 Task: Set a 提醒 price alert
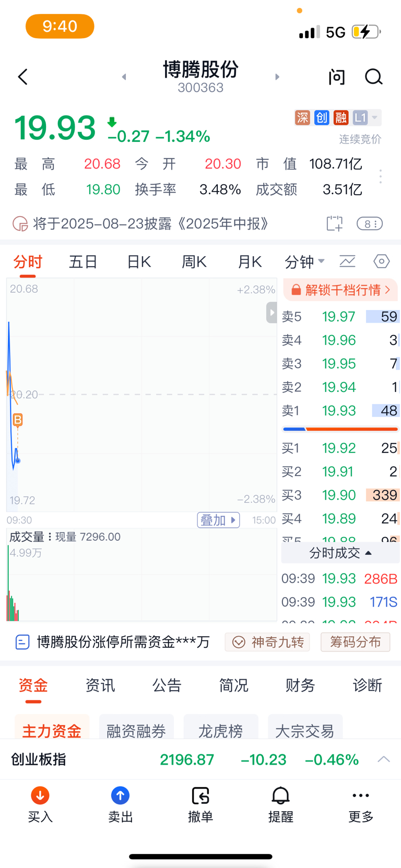coord(280,805)
